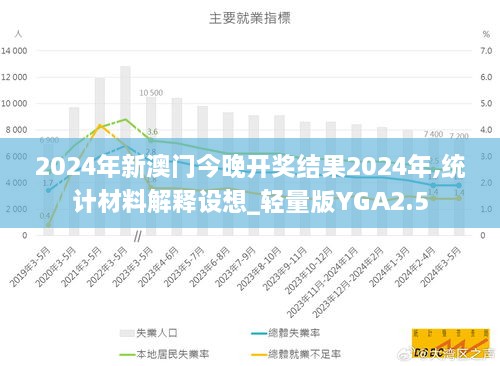Click the grey legend swatch for 失業人口
This screenshot has width=500, height=366.
[127, 333]
